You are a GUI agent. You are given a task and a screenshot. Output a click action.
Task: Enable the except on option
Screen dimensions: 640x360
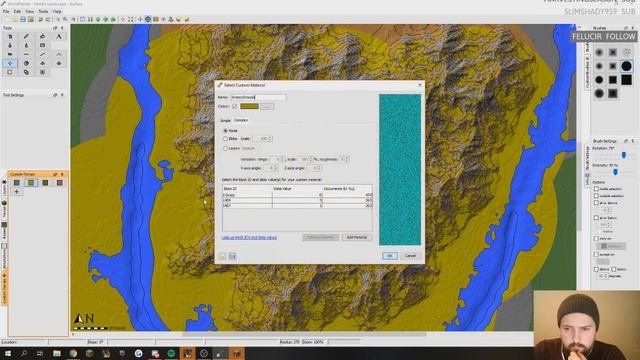[x=596, y=254]
